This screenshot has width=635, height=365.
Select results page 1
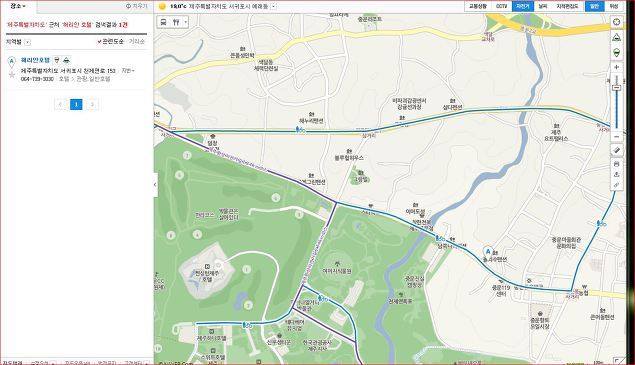(x=76, y=105)
